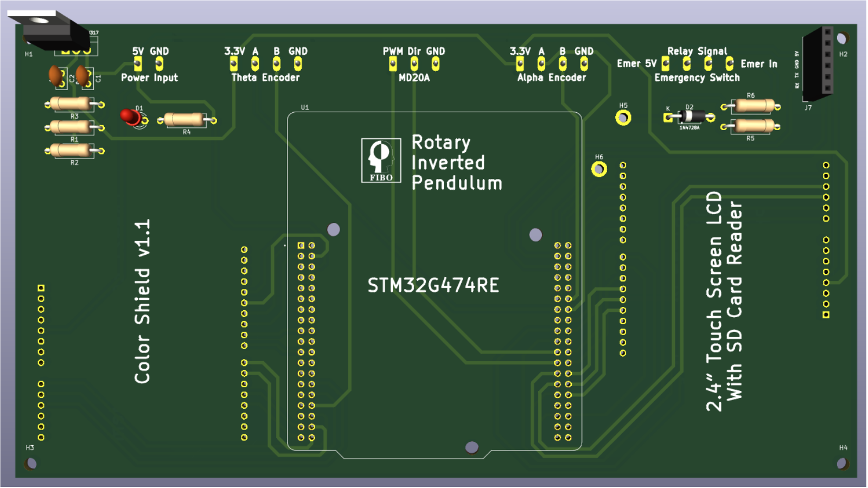Click the Dir pad of MD20A header

pos(414,64)
